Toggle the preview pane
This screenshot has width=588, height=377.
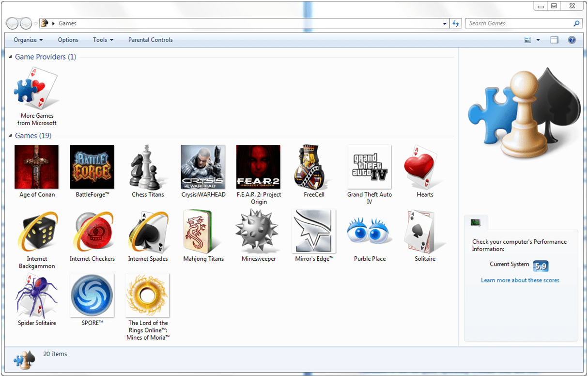coord(554,40)
